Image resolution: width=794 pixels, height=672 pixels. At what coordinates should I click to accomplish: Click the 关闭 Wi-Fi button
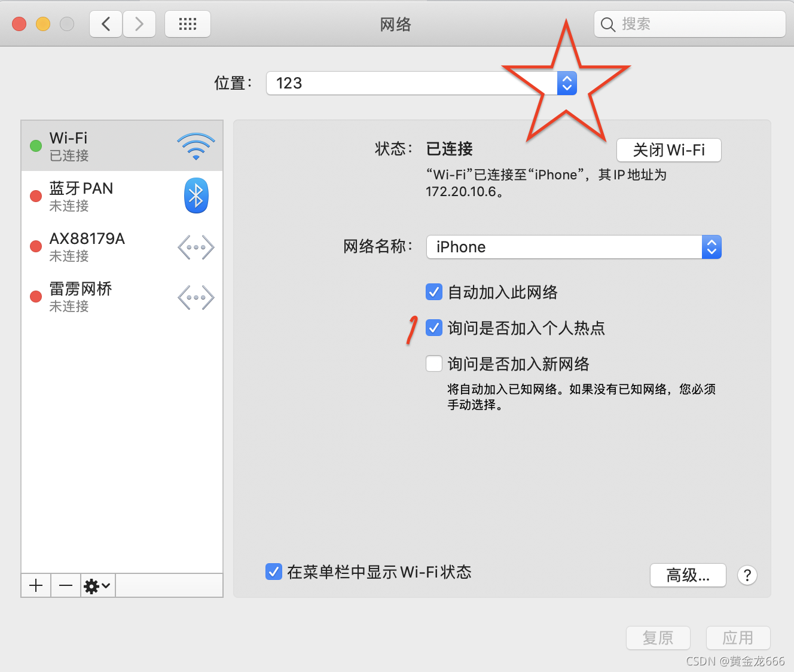tap(669, 150)
